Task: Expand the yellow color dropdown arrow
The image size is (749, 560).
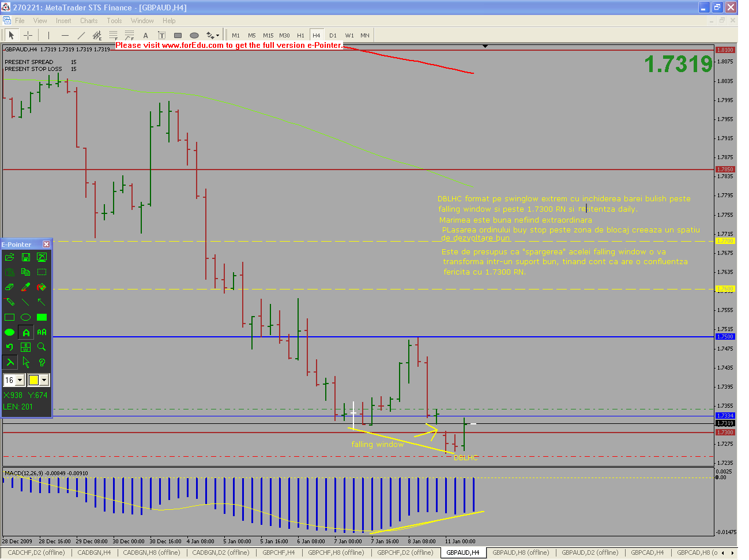Action: pyautogui.click(x=44, y=380)
